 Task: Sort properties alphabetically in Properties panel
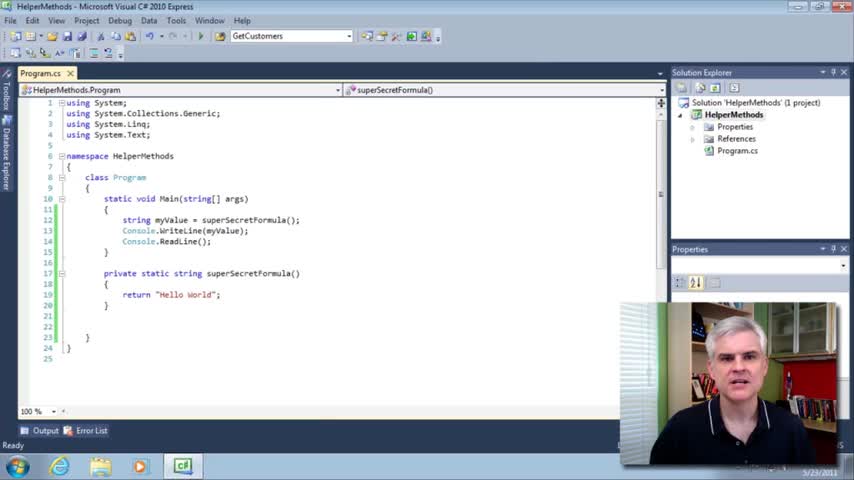pyautogui.click(x=696, y=283)
